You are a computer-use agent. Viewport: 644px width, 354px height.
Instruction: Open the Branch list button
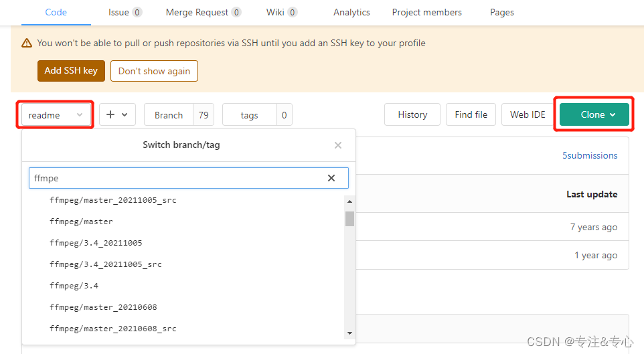pos(169,115)
